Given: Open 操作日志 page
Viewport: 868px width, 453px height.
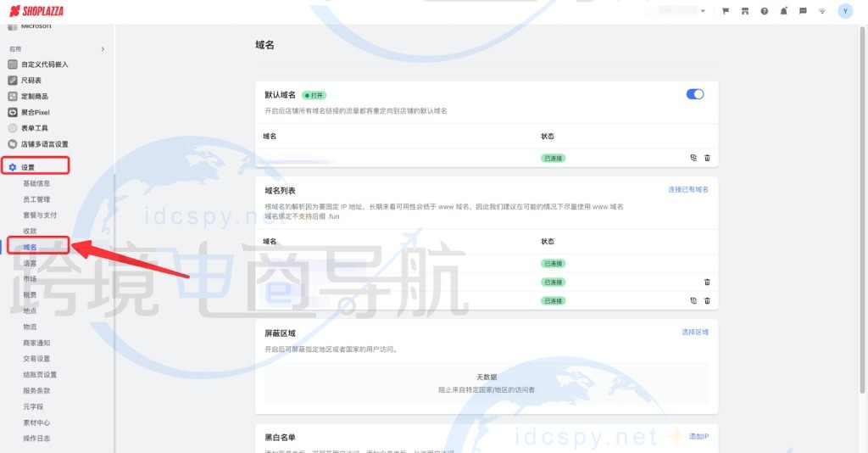Looking at the screenshot, I should point(36,438).
